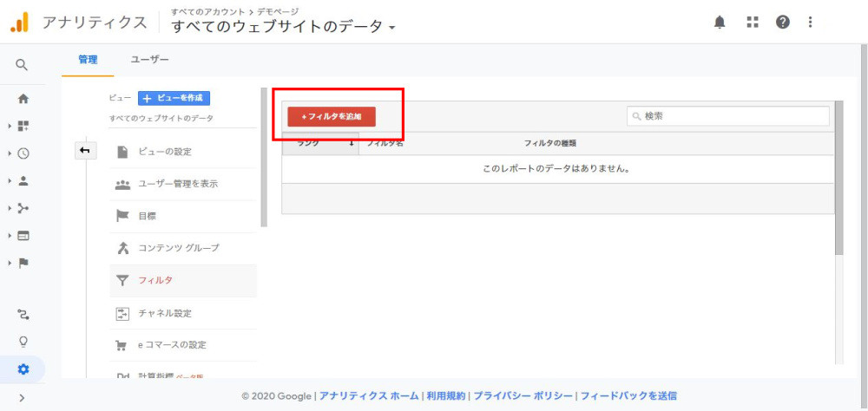Screen dimensions: 868x411
Task: Click the blue ビューを作成 button
Action: coord(174,99)
